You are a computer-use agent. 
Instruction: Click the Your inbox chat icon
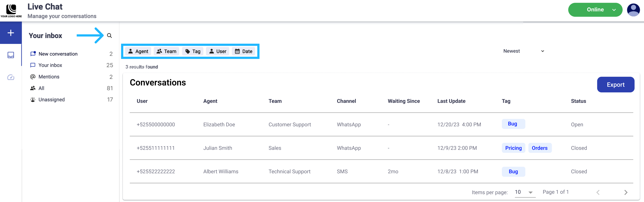pyautogui.click(x=33, y=65)
